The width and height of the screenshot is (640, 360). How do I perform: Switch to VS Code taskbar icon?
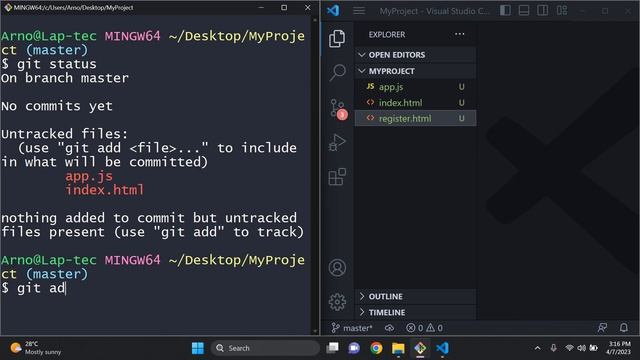(x=442, y=348)
